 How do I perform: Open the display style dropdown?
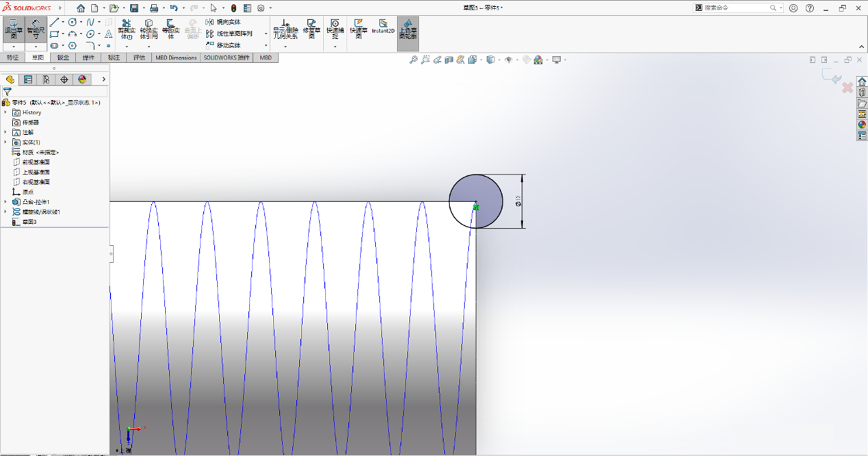499,60
